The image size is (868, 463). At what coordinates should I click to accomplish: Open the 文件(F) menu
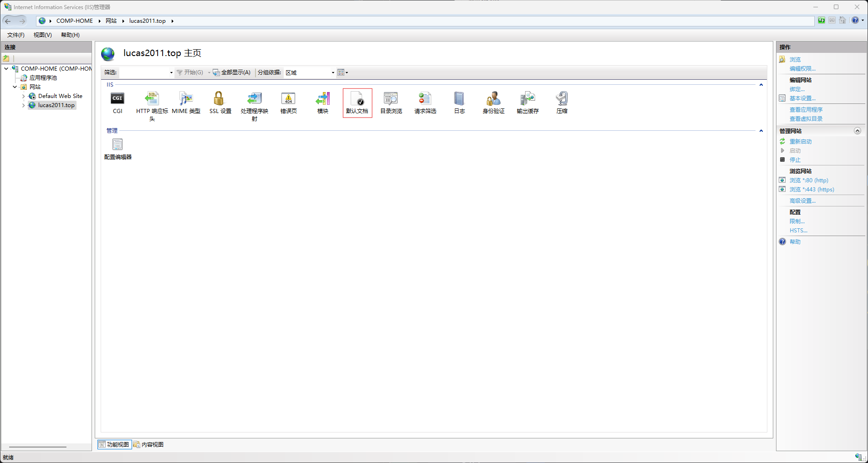[x=16, y=35]
